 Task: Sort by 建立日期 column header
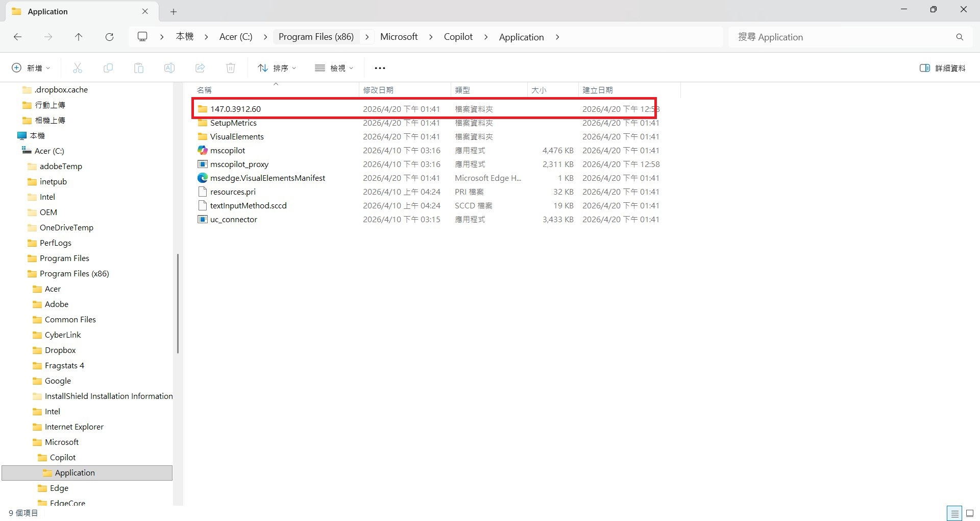pos(629,90)
